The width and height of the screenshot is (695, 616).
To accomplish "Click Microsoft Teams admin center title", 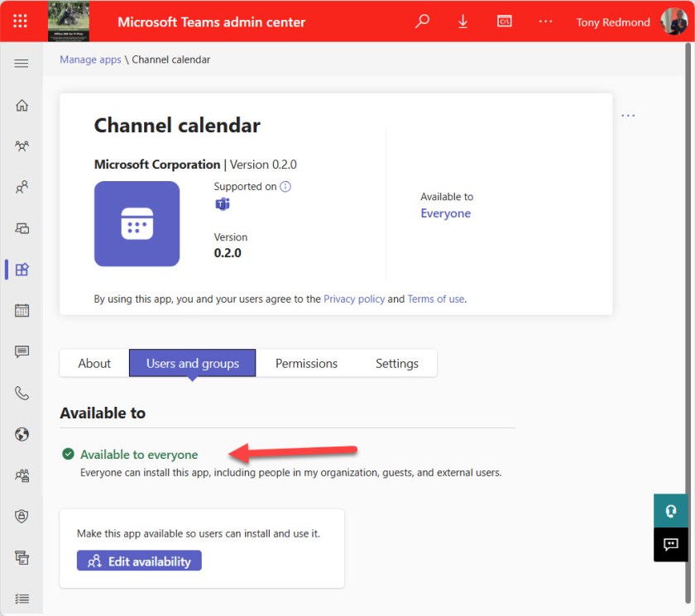I will coord(212,21).
